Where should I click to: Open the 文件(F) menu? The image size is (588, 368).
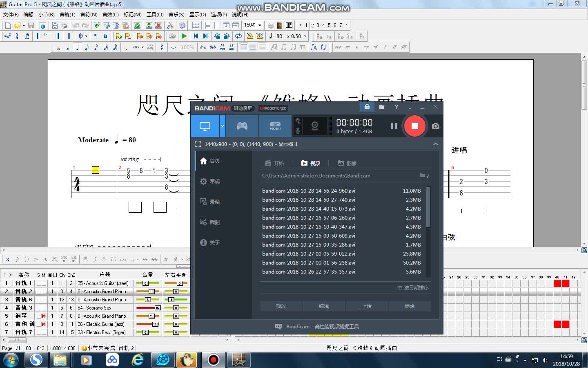(x=11, y=14)
